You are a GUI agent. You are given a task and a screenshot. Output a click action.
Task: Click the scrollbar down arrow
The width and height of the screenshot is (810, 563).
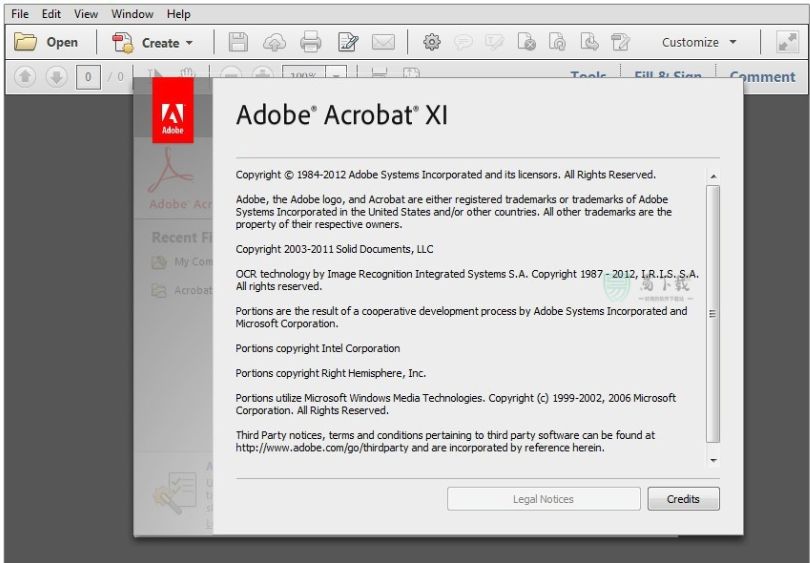tap(713, 460)
